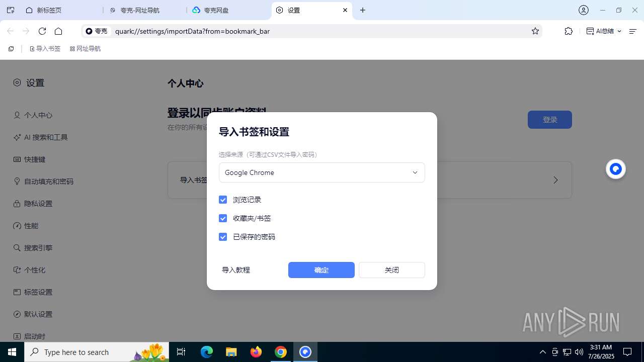Click the blue 登录 button

tap(550, 120)
